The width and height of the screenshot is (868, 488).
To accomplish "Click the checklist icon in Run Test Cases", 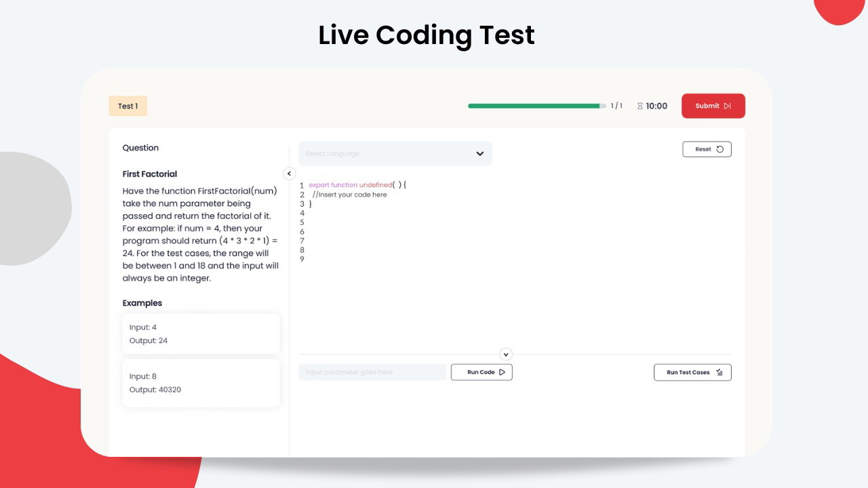I will click(x=719, y=372).
